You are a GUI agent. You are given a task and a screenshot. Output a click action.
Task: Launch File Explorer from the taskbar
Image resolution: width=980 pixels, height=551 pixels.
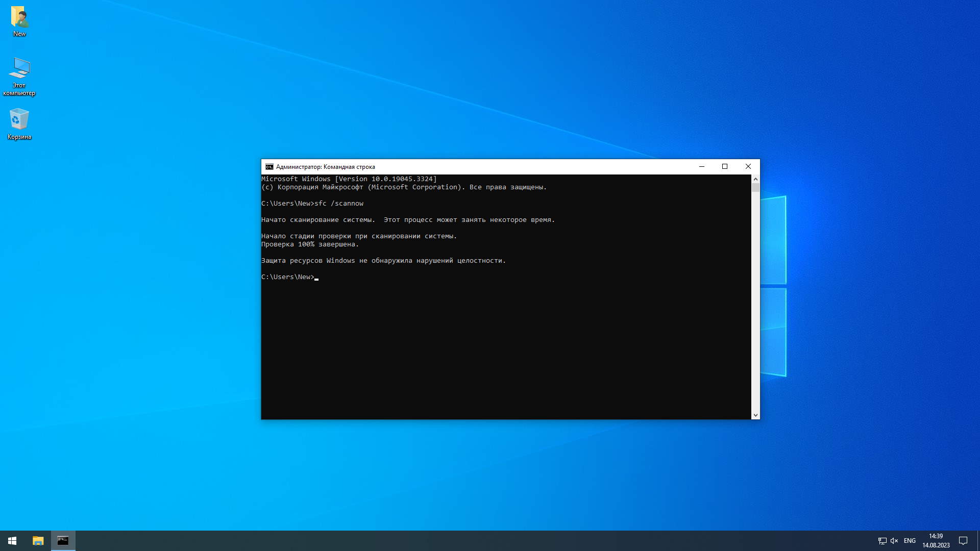point(38,540)
